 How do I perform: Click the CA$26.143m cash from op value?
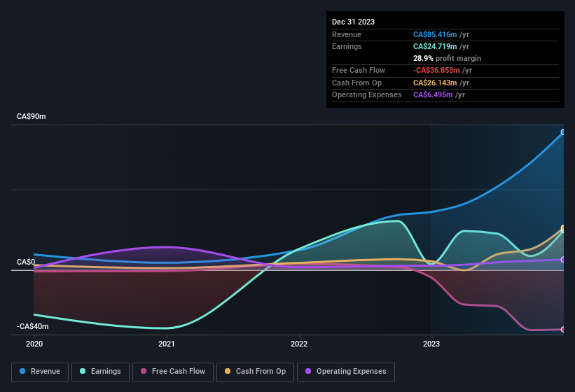[435, 83]
